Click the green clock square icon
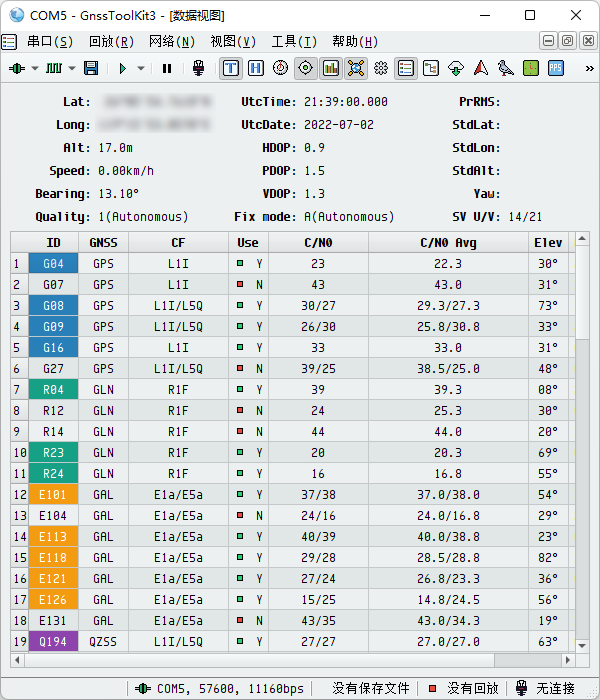Screen dimensions: 600x700 coord(531,68)
